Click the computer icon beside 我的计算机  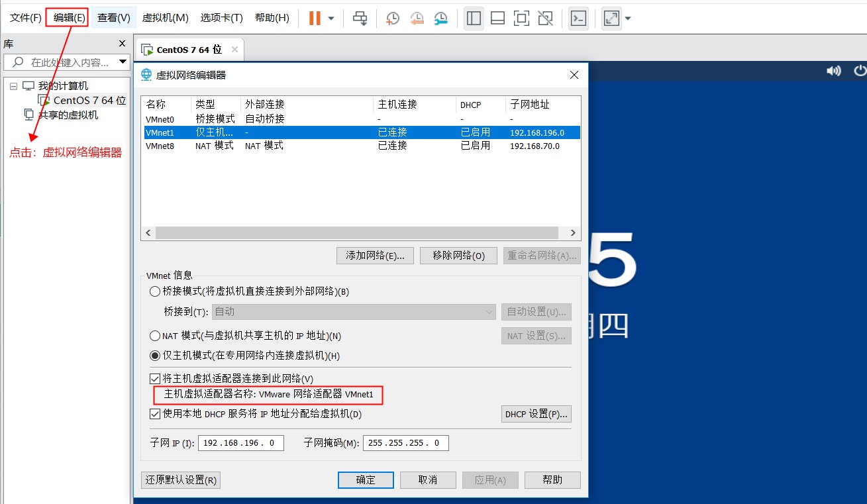tap(28, 86)
